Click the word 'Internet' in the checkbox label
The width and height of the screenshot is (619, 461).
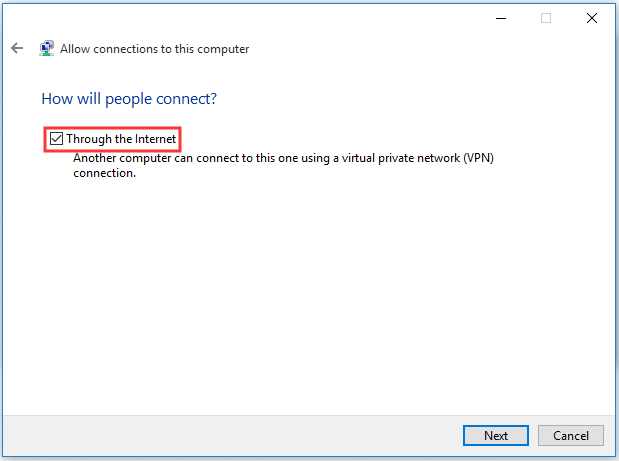(156, 139)
